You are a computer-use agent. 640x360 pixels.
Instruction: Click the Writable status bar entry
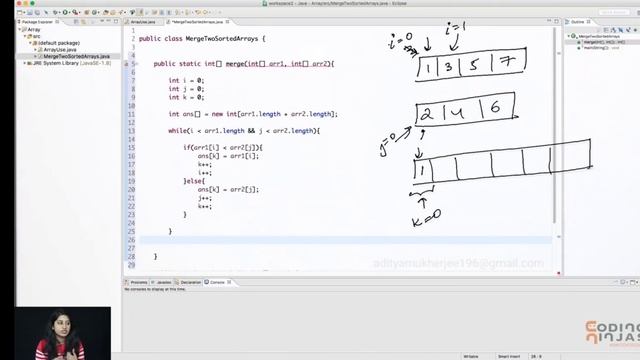[471, 356]
